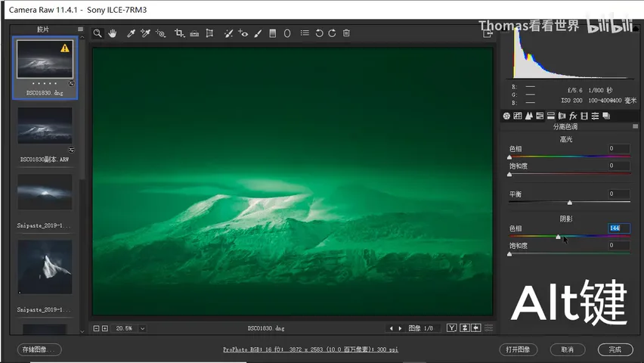Select the Straighten tool
This screenshot has width=644, height=363.
[194, 33]
